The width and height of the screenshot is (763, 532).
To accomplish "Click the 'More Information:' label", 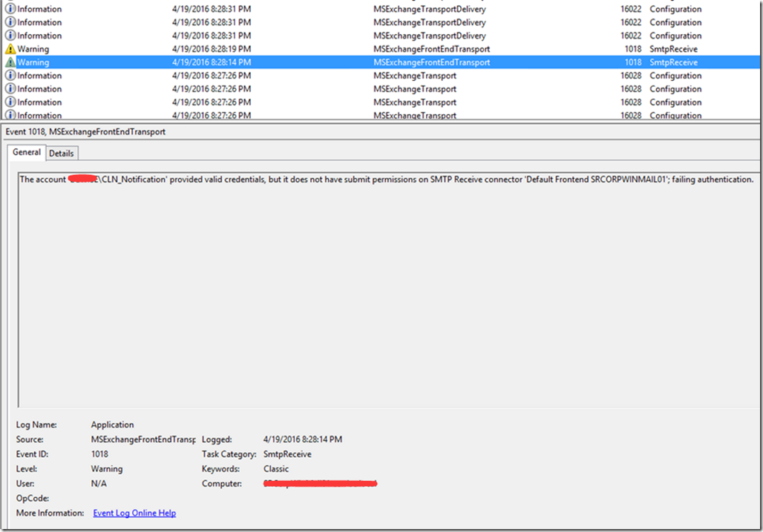I will point(50,513).
